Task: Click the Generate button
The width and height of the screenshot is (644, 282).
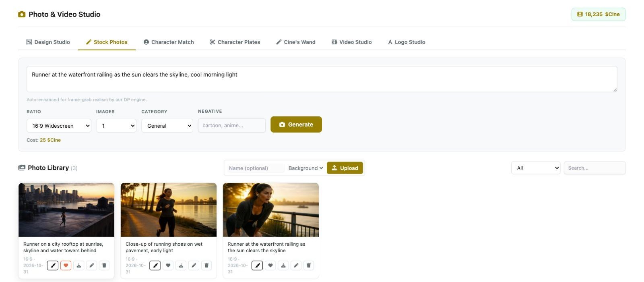Action: point(296,124)
